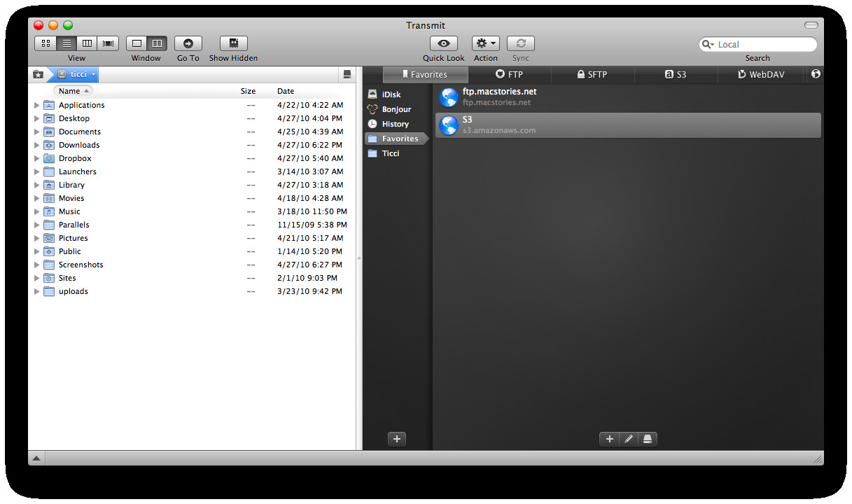
Task: Sort by the Name column header
Action: coord(73,91)
